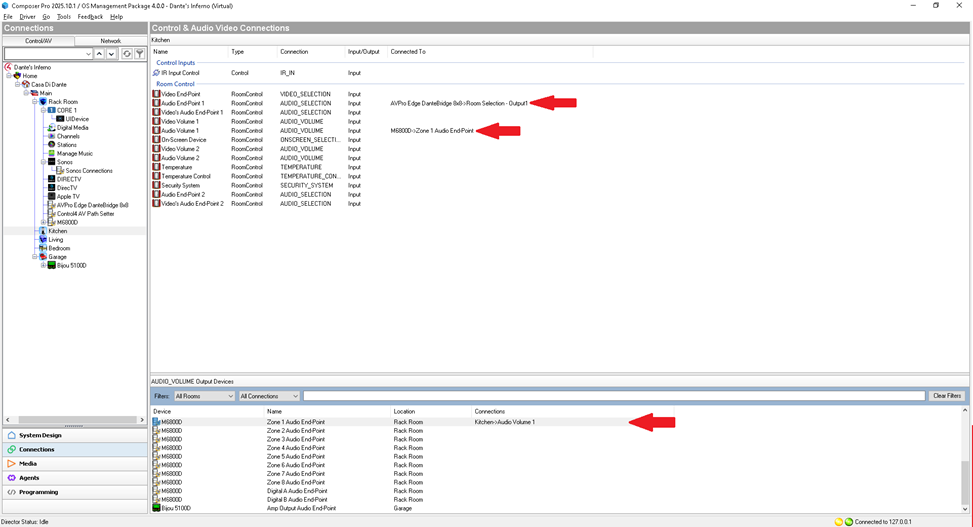Open the System Design view

pyautogui.click(x=40, y=435)
